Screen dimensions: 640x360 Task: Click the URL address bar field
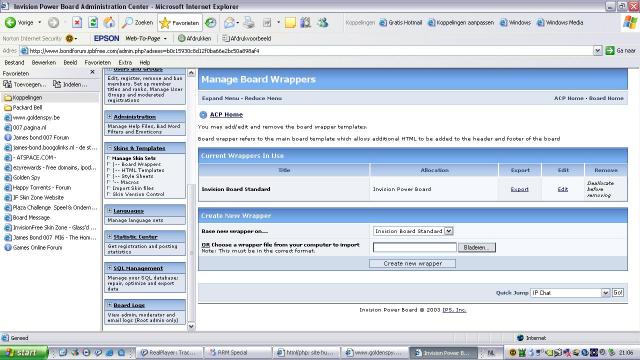[x=307, y=51]
